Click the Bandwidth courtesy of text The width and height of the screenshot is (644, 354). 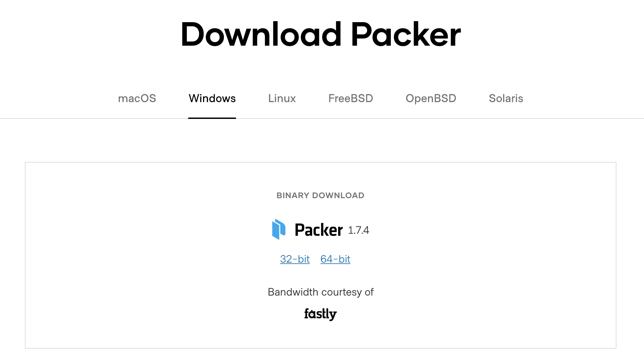(x=321, y=292)
